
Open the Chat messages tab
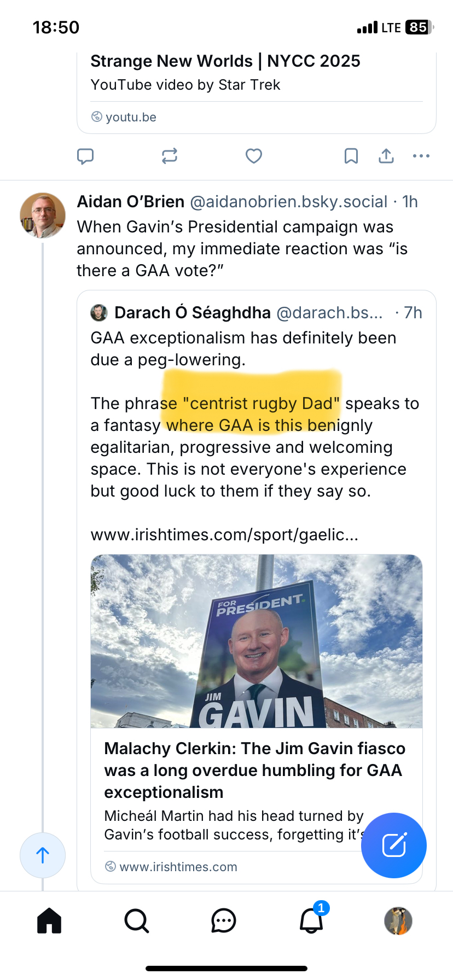pyautogui.click(x=224, y=921)
